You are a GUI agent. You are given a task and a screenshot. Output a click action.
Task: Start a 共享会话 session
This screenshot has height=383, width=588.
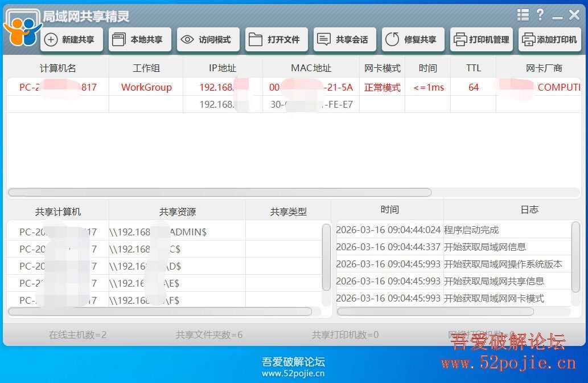pyautogui.click(x=344, y=39)
